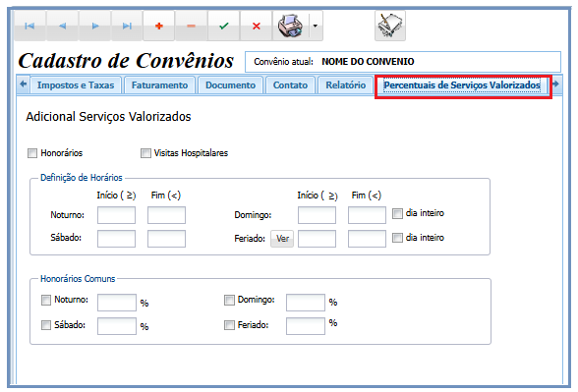The image size is (578, 392).
Task: Enable Feriado in Honorários Comuns
Action: [x=229, y=325]
